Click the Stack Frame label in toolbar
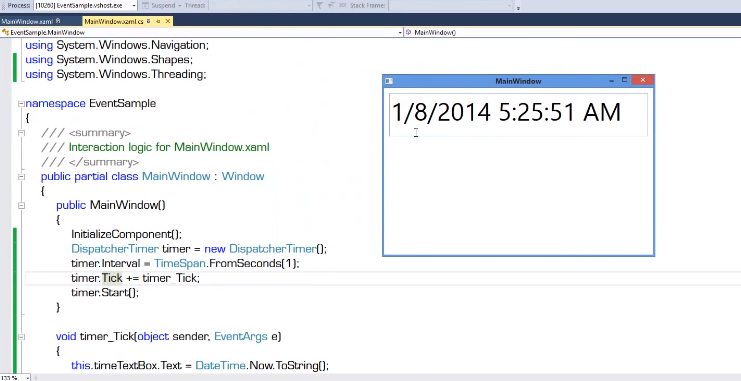The width and height of the screenshot is (741, 381). pos(367,6)
